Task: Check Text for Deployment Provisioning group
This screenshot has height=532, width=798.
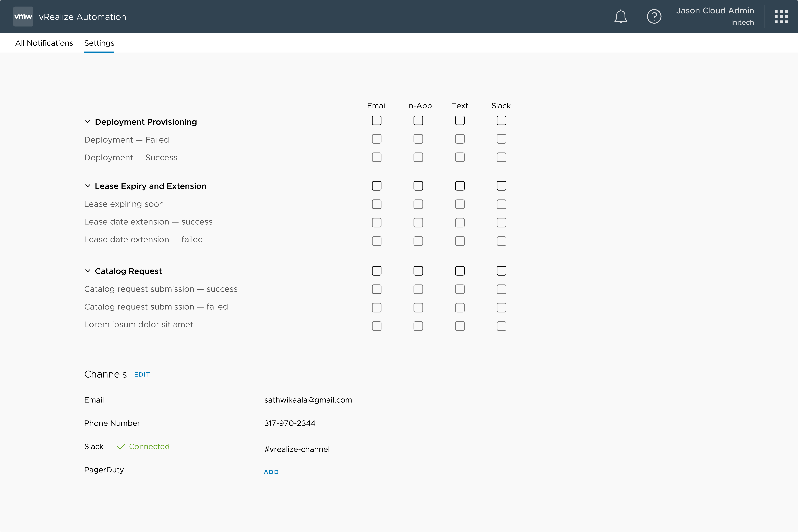Action: [x=460, y=120]
